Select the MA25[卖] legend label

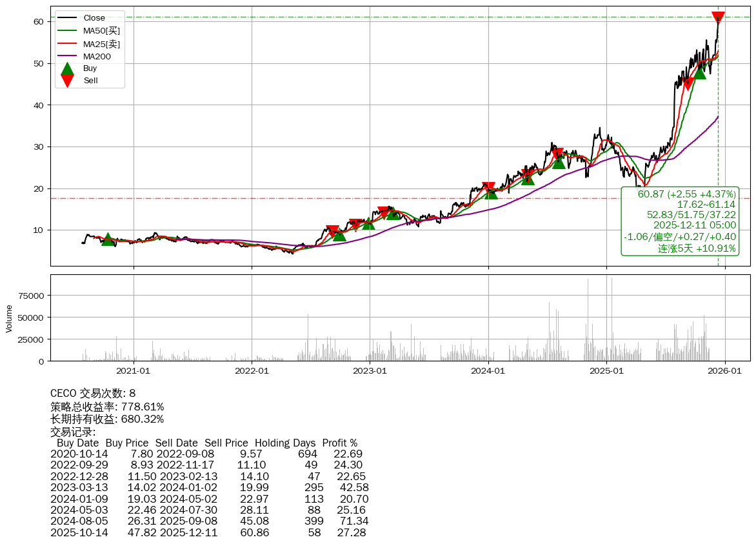101,44
